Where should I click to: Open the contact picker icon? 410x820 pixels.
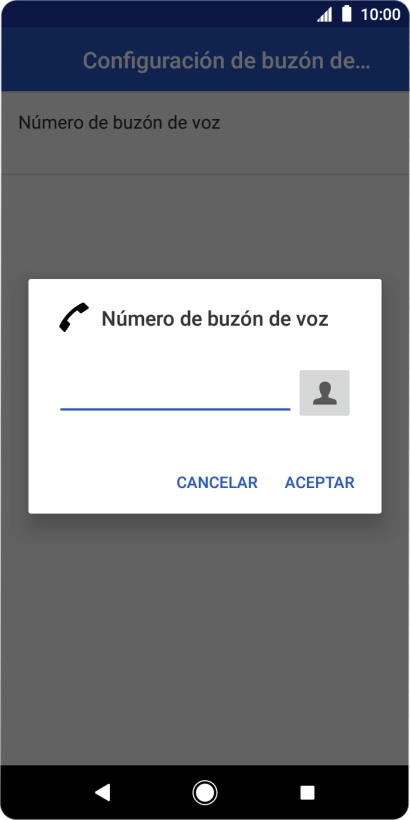tap(324, 393)
